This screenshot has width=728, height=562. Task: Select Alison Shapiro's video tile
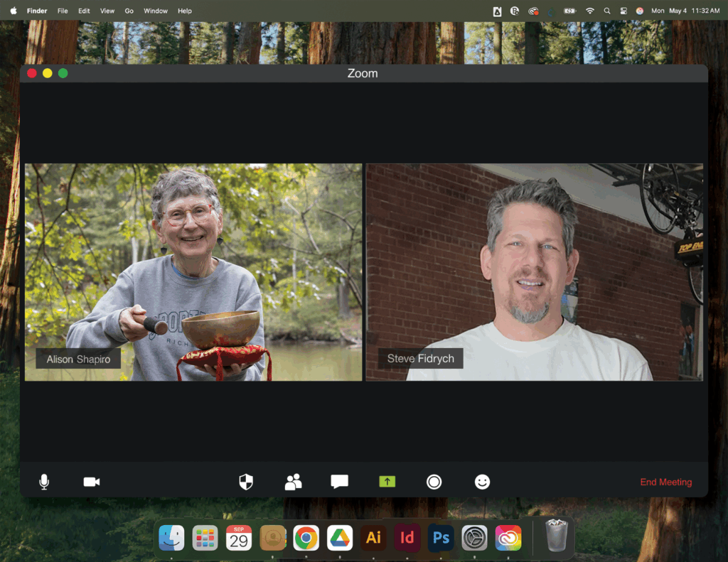pyautogui.click(x=193, y=272)
